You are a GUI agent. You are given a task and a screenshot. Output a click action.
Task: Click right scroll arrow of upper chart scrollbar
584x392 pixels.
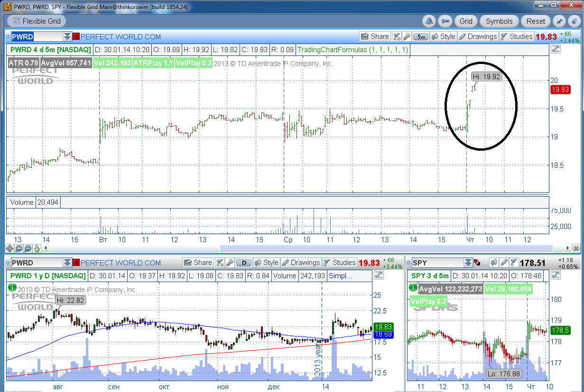pos(567,248)
